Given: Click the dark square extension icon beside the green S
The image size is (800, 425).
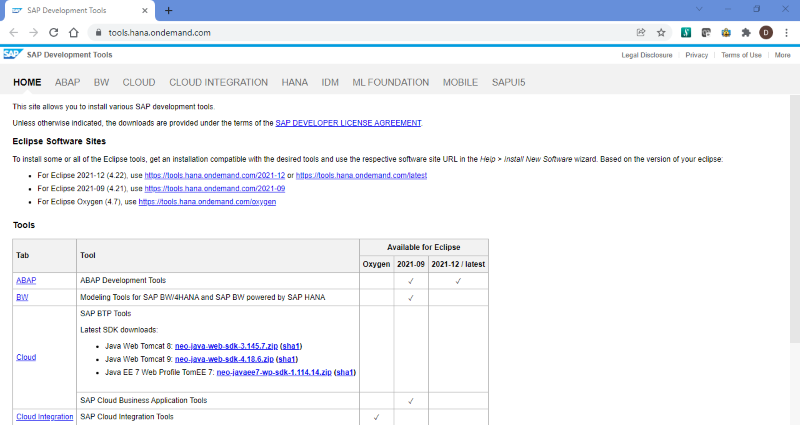Looking at the screenshot, I should pyautogui.click(x=706, y=33).
